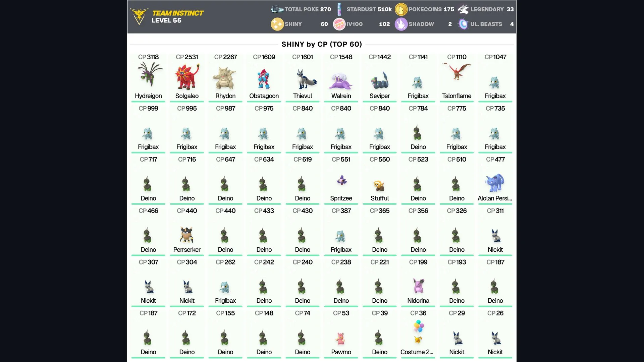Select the Spritzee sprite

(x=341, y=180)
